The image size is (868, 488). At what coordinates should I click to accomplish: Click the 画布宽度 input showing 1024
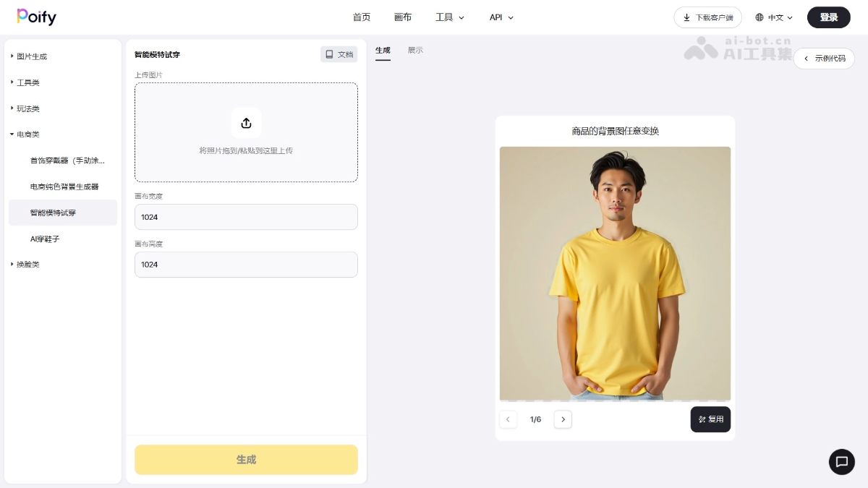(246, 217)
